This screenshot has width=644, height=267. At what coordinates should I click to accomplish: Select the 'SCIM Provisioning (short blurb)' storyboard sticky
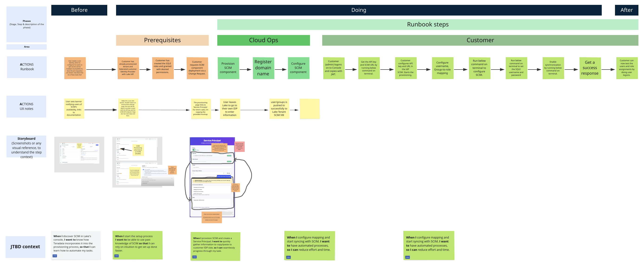coord(138,149)
